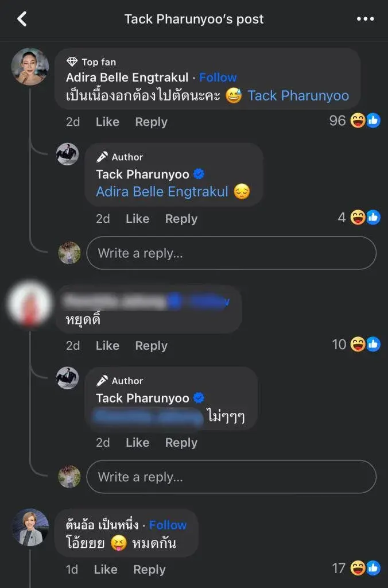
Task: Follow ต้นอ้อ เป็นหนึ่ง
Action: click(x=168, y=525)
